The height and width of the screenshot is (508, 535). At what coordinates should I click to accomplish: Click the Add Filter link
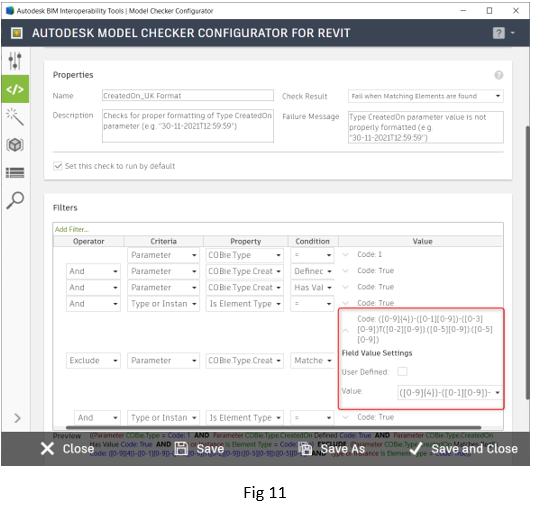click(x=72, y=229)
